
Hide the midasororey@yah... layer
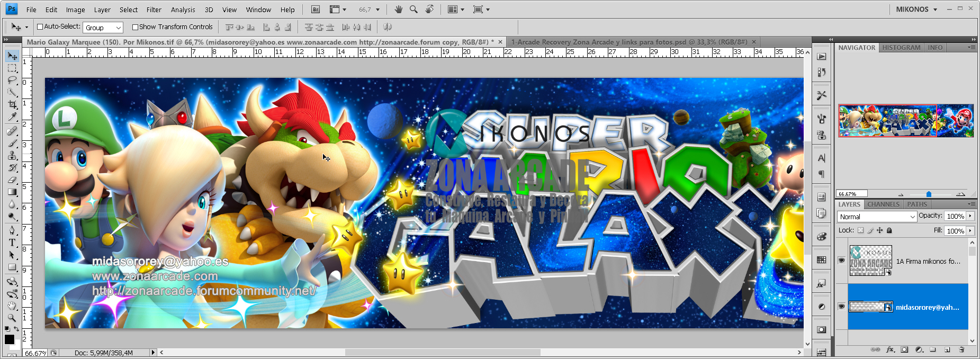click(841, 307)
